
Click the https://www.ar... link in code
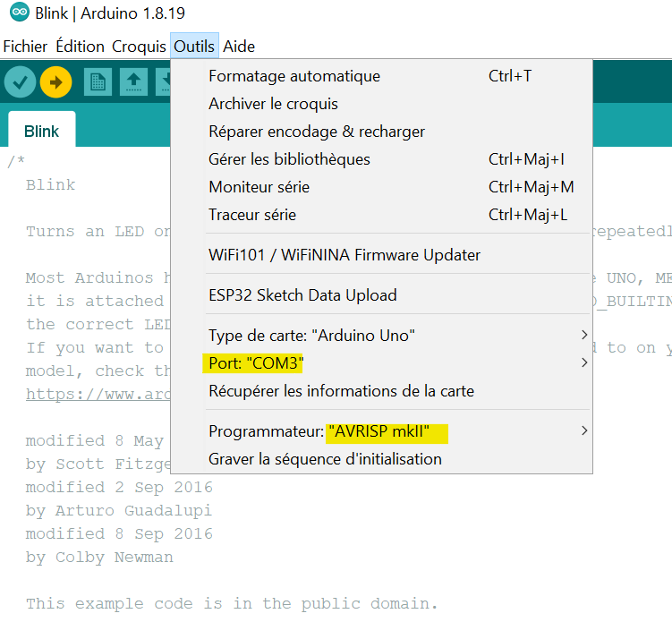pos(98,394)
